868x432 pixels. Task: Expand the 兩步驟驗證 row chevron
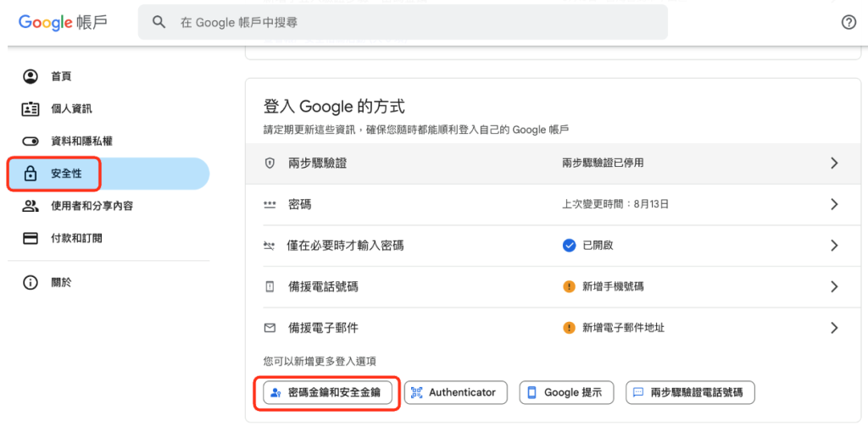[x=834, y=163]
